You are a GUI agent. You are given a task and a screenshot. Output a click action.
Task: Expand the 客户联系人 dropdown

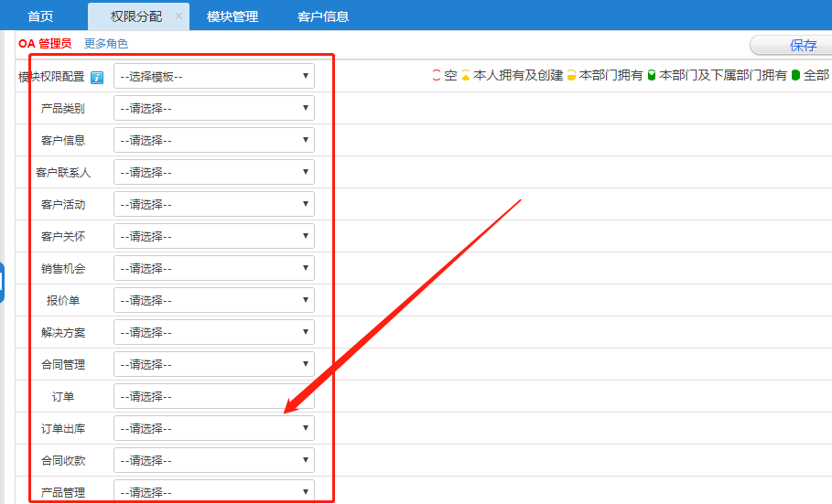pos(214,173)
